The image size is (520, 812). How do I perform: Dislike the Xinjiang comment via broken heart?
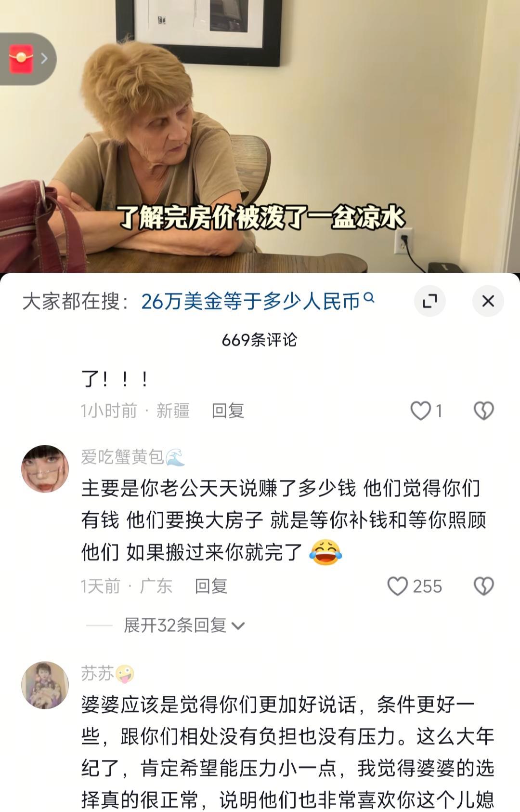pos(483,411)
